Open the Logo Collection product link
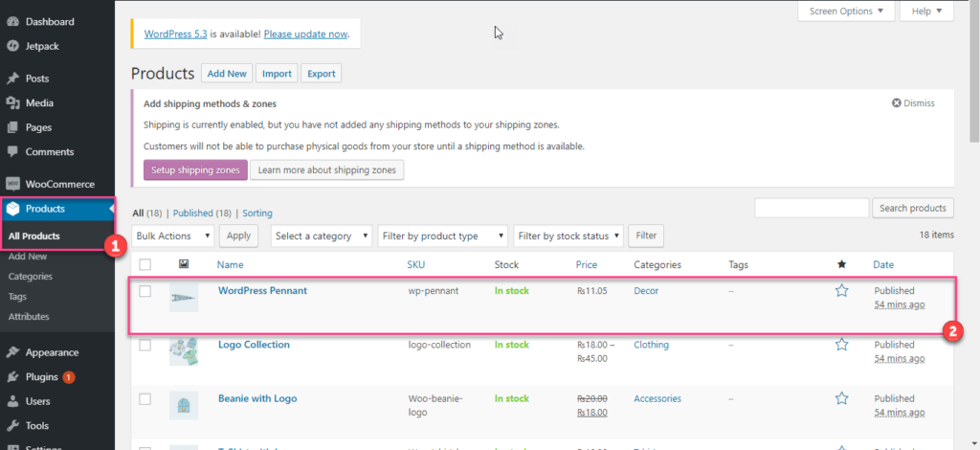 (x=254, y=345)
